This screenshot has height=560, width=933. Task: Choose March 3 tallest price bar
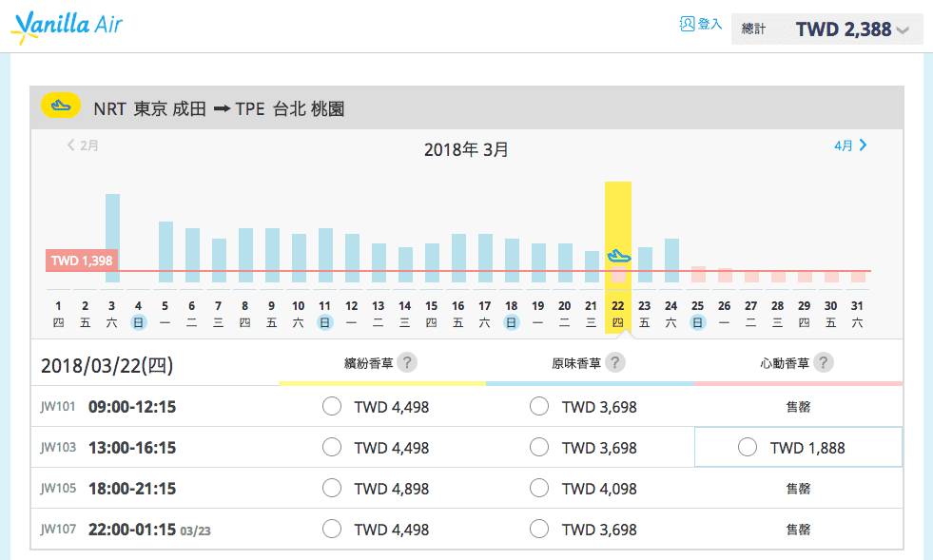pos(112,238)
